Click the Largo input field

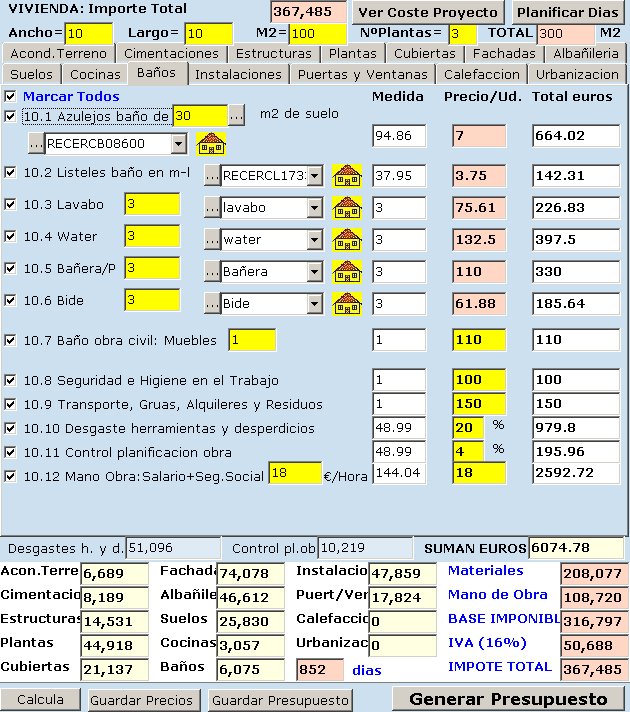(208, 33)
